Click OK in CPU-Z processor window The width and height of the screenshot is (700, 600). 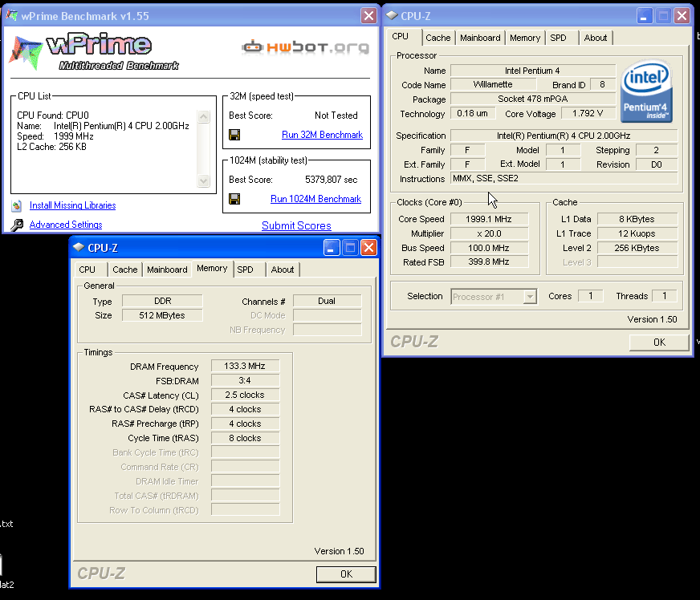pos(659,343)
